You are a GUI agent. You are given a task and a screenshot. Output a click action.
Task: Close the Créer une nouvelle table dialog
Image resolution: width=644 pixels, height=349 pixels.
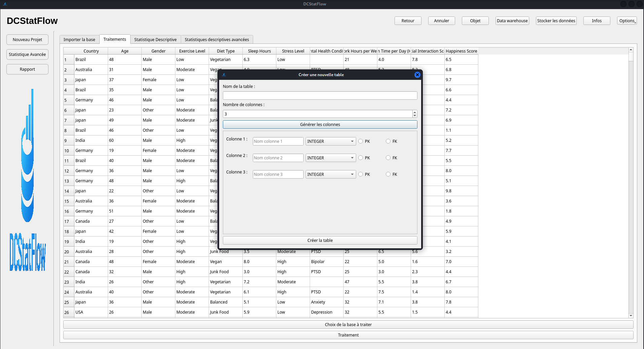coord(417,75)
